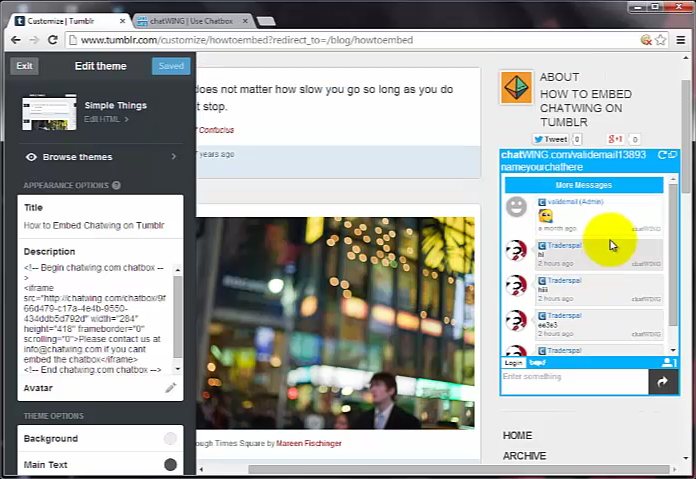
Task: Send the chat message with the arrow button
Action: (663, 381)
